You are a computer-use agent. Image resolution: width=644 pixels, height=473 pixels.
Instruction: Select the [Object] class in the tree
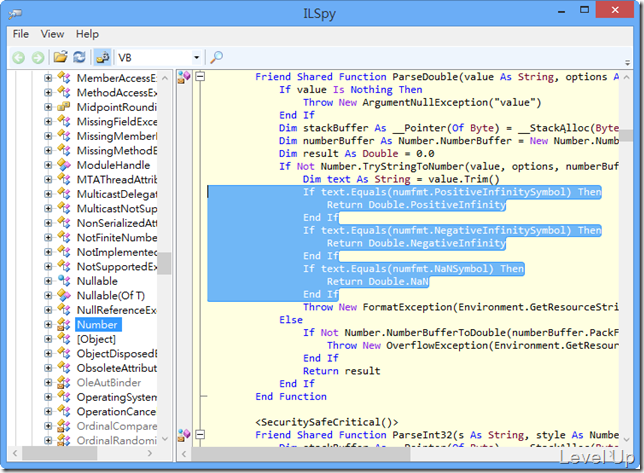click(96, 339)
